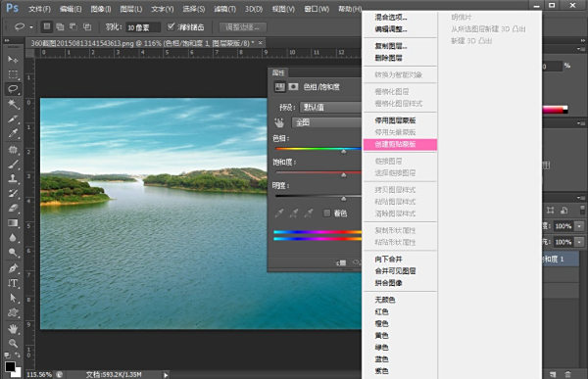The image size is (588, 379).
Task: Click the foreground color swatch
Action: [10, 366]
